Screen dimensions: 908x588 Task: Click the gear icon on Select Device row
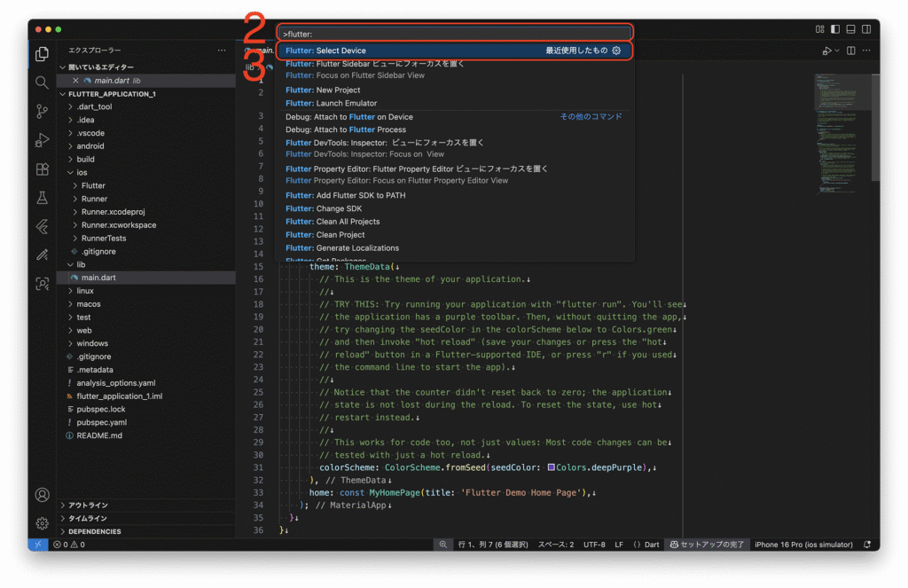pos(616,51)
